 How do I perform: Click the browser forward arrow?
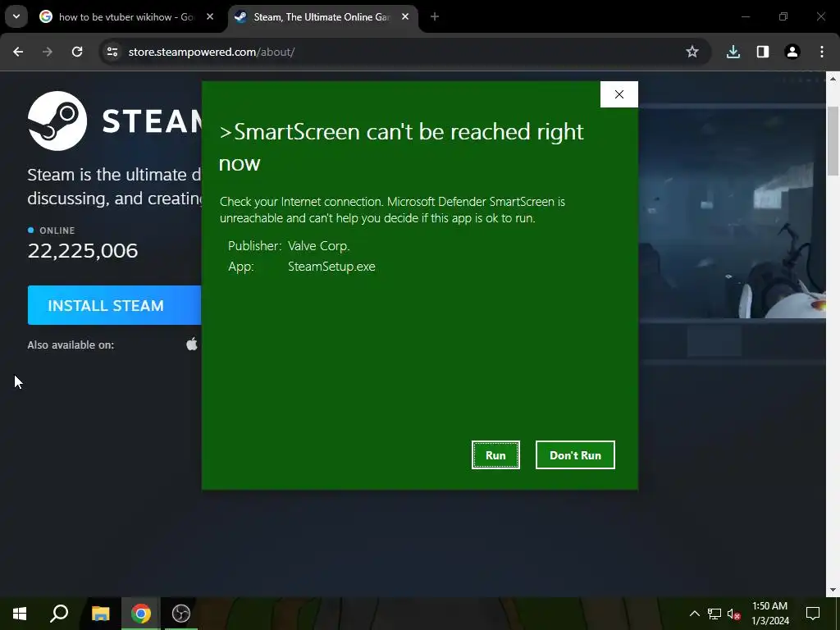(48, 52)
